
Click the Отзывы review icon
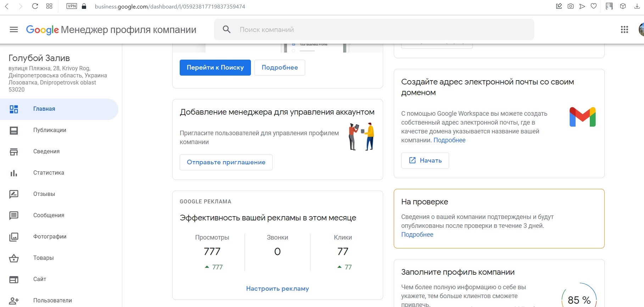14,194
